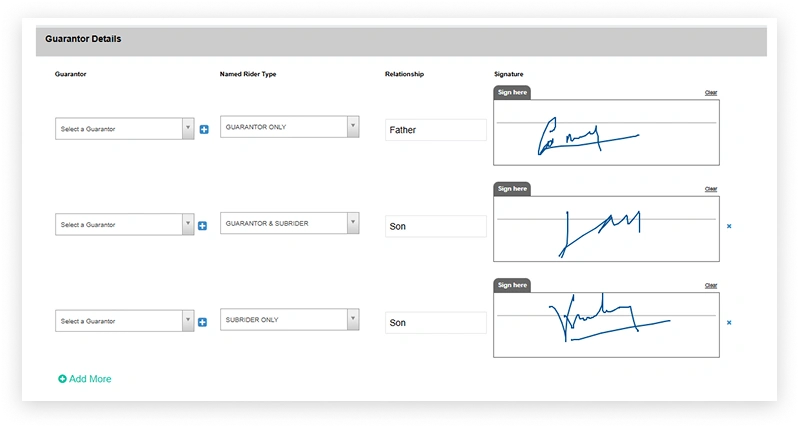
Task: Clear the first signature
Action: (711, 93)
